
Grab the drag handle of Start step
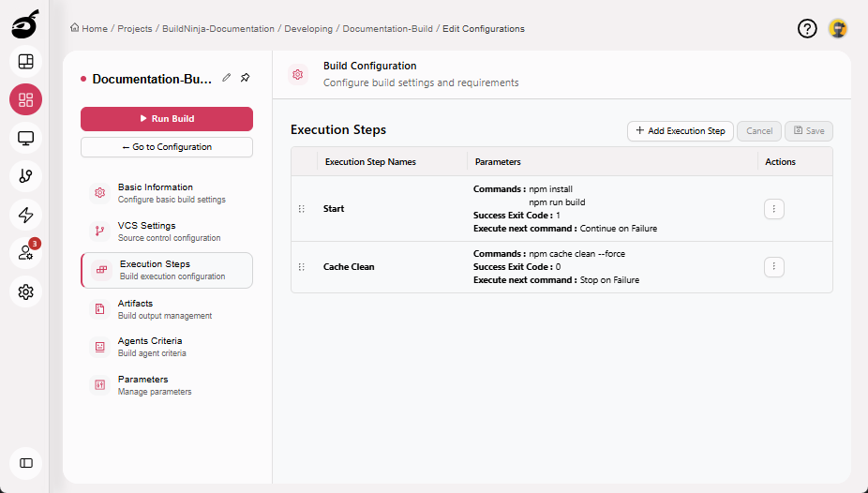tap(301, 209)
